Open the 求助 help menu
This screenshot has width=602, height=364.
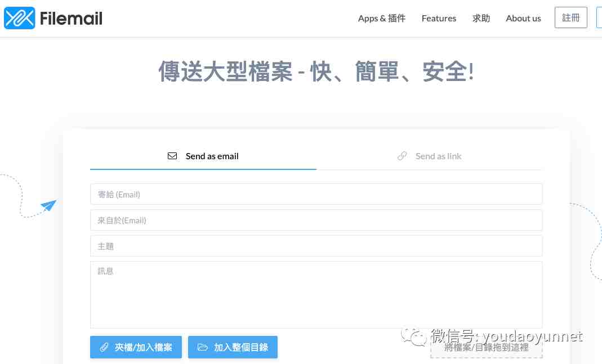point(481,18)
